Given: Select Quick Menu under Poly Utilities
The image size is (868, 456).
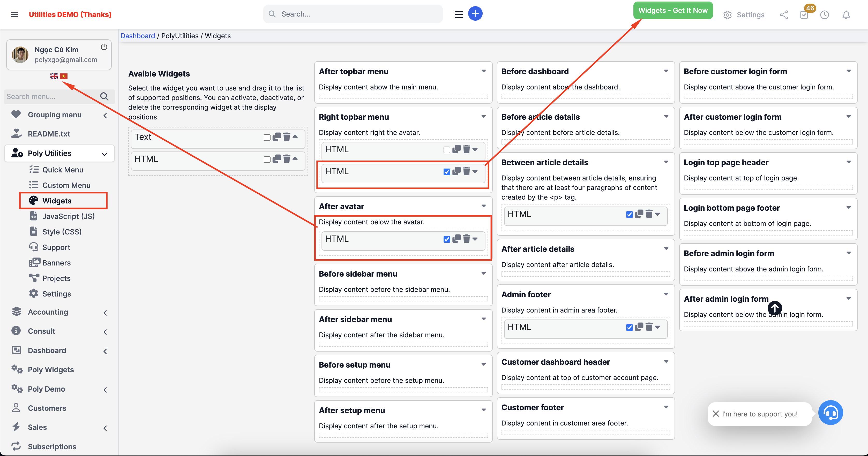Looking at the screenshot, I should click(x=62, y=169).
